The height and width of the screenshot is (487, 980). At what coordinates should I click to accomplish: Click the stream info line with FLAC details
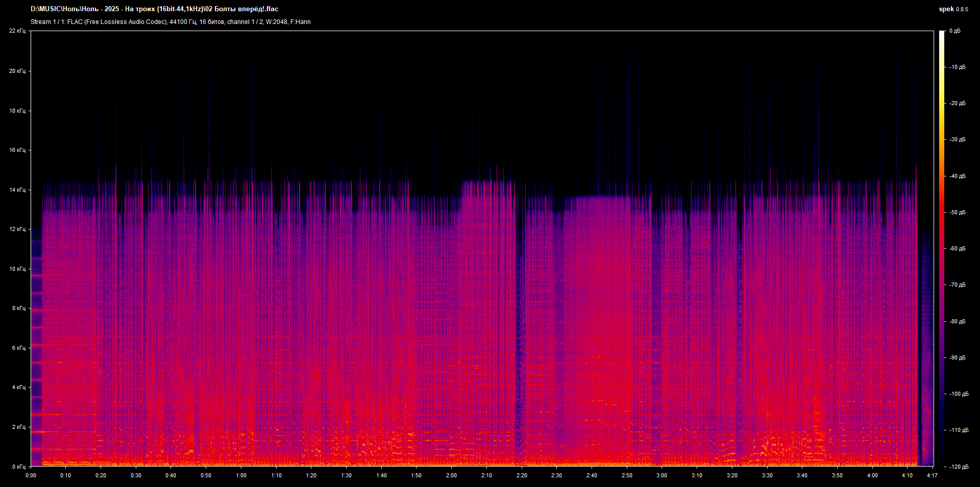tap(170, 22)
